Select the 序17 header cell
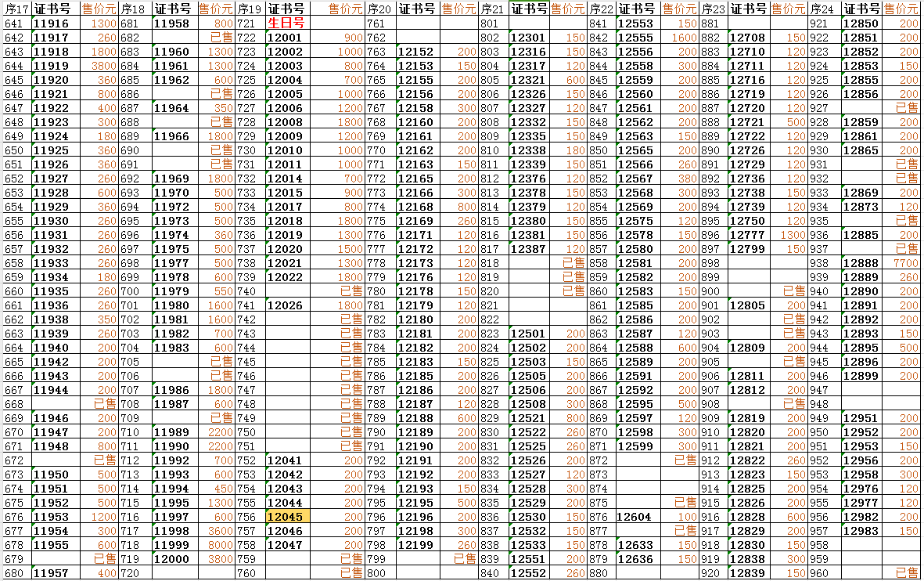The width and height of the screenshot is (924, 581). pos(16,9)
